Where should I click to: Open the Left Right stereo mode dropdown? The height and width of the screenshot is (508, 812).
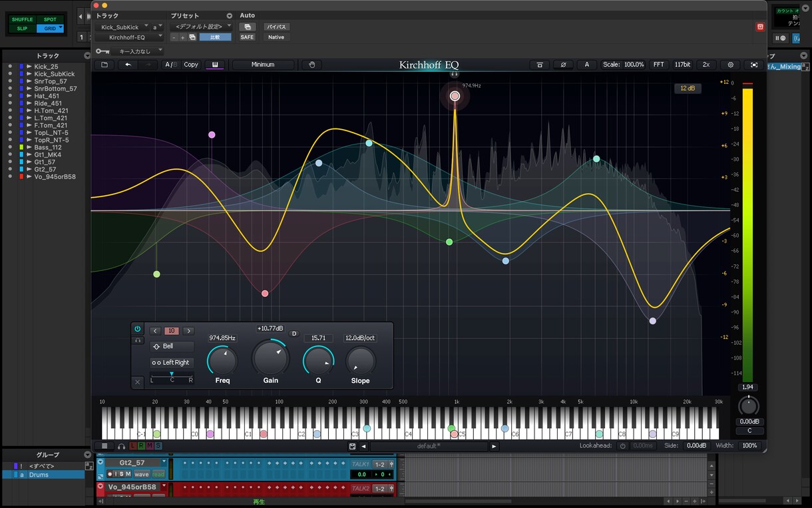click(x=172, y=362)
